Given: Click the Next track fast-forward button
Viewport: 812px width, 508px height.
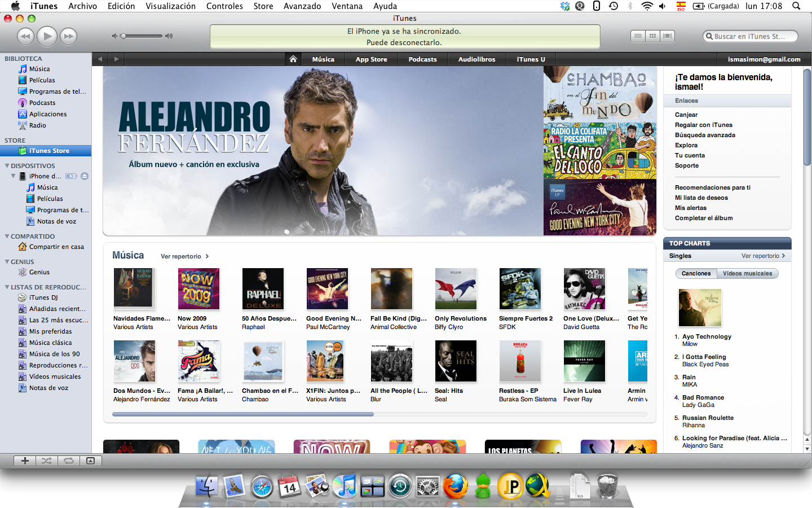Looking at the screenshot, I should (x=69, y=37).
